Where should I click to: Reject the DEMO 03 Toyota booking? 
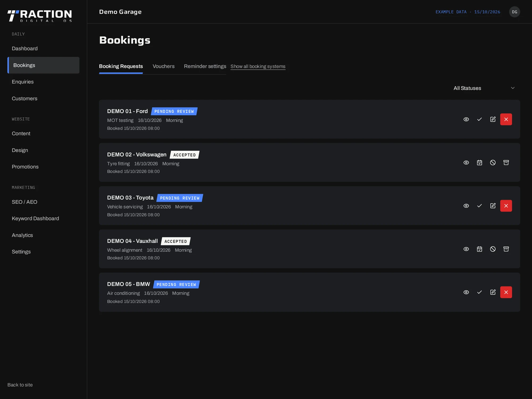pos(506,206)
